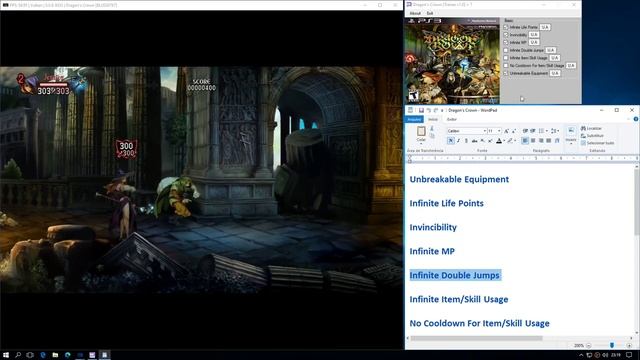Image resolution: width=640 pixels, height=360 pixels.
Task: Toggle Strikethrough formatting in WordPad
Action: (x=474, y=141)
